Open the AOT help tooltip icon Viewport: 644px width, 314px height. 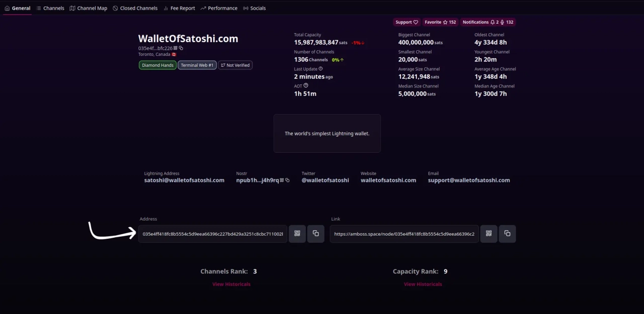tap(306, 85)
